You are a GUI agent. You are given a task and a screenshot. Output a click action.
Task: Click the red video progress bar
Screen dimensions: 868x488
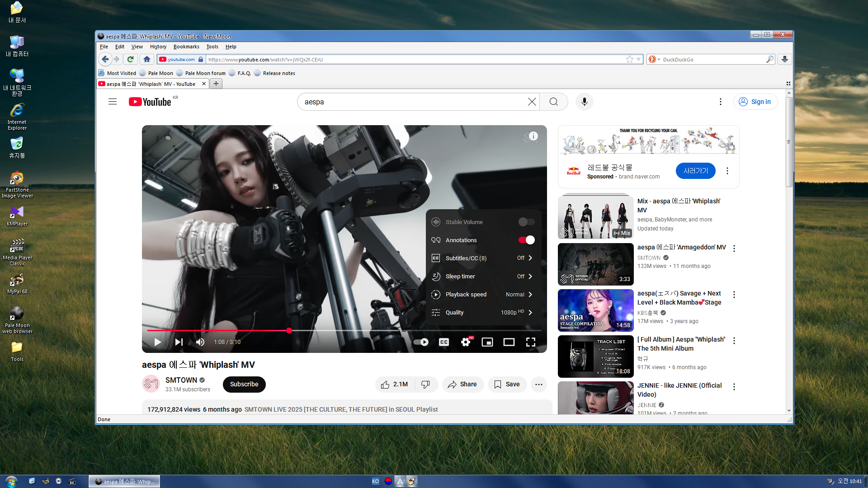[217, 330]
